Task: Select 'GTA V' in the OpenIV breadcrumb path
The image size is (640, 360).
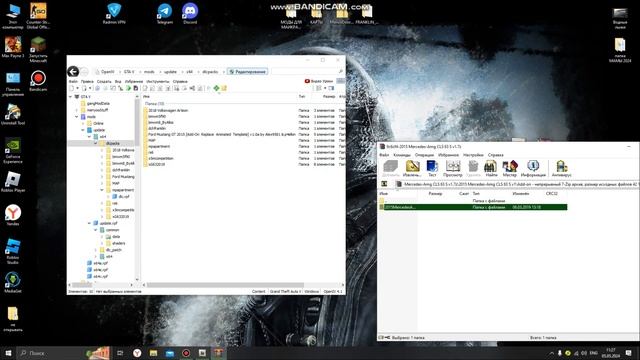Action: (129, 72)
